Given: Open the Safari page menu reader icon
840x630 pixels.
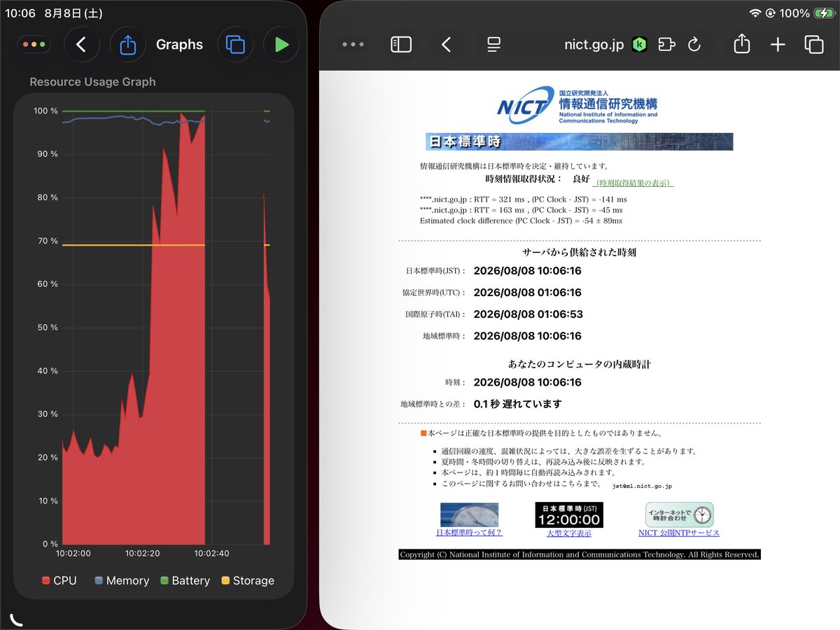Looking at the screenshot, I should click(x=493, y=45).
